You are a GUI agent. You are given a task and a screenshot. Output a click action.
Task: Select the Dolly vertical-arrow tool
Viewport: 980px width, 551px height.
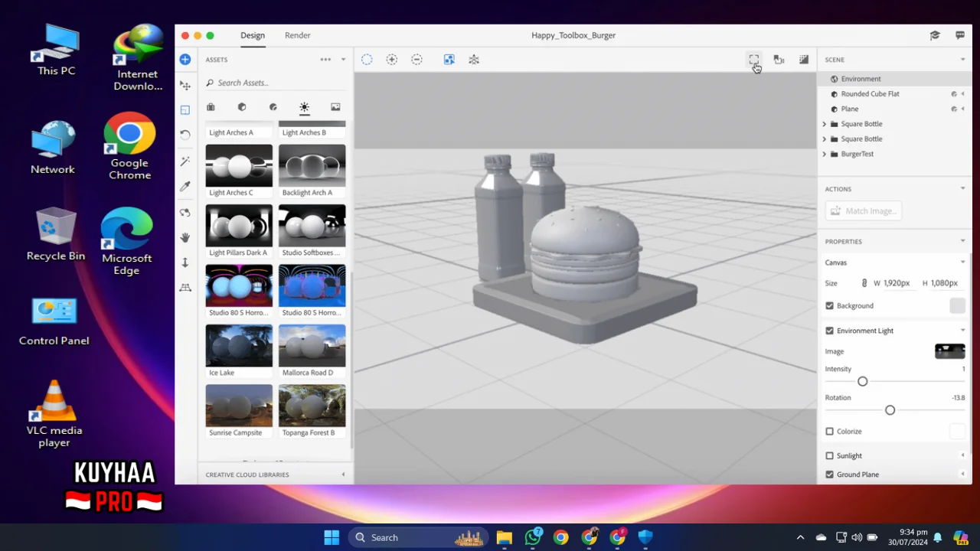pyautogui.click(x=185, y=262)
